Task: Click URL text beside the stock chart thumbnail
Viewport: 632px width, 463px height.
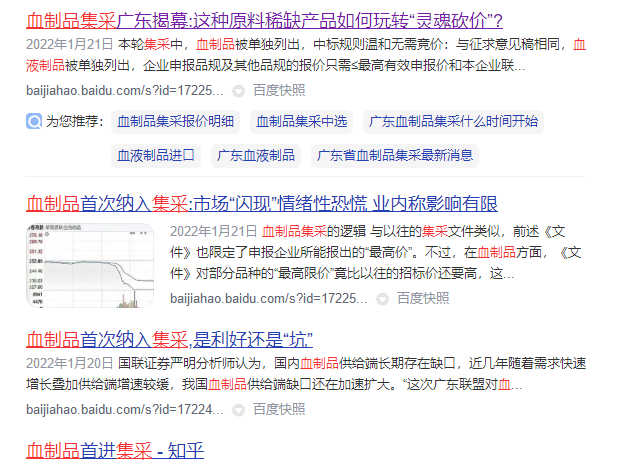Action: pyautogui.click(x=268, y=299)
